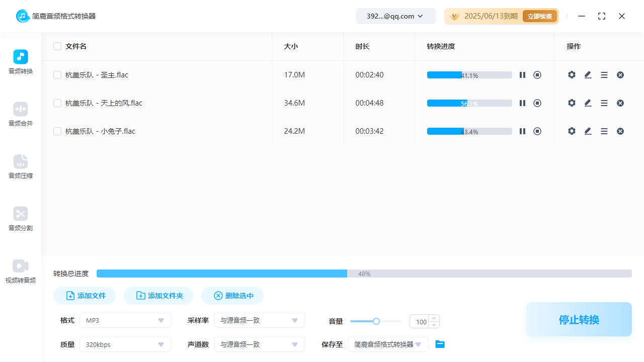
Task: Switch to 音频合并 in sidebar
Action: [x=21, y=114]
